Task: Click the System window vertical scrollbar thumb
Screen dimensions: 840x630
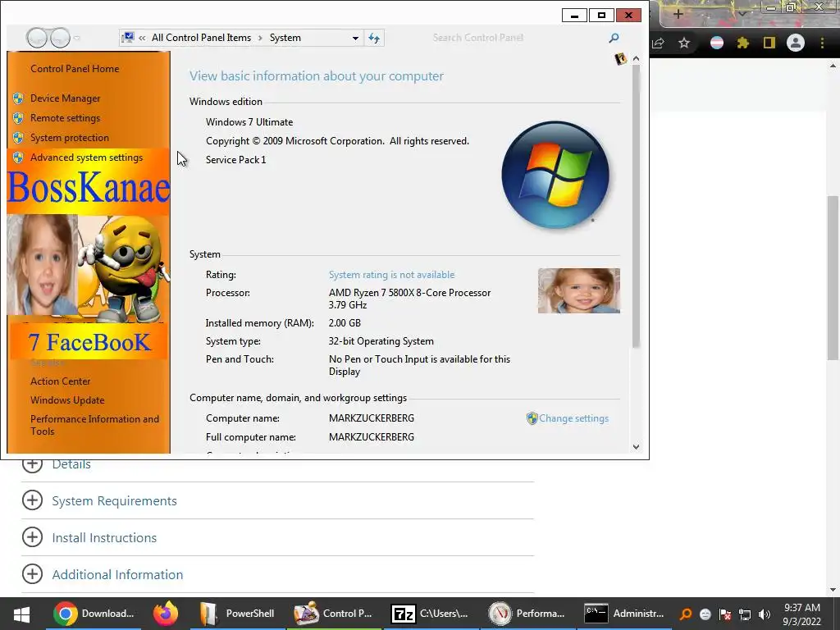Action: pyautogui.click(x=636, y=206)
